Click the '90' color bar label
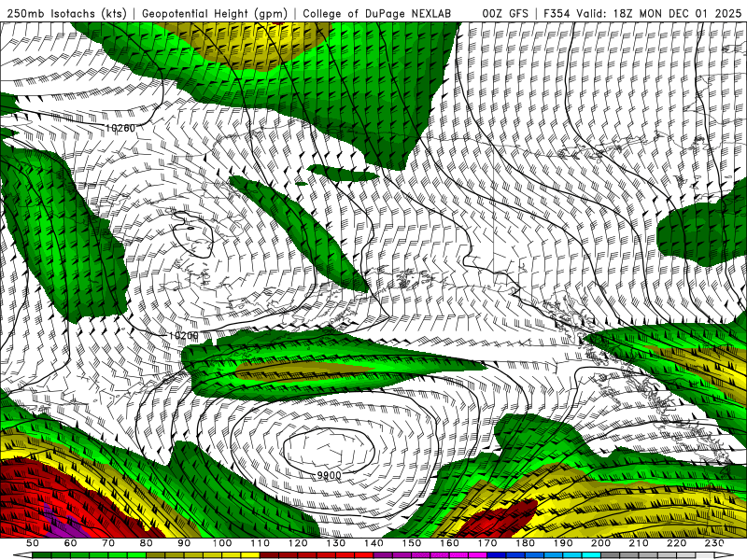Viewport: 747px width, 560px height. point(184,543)
